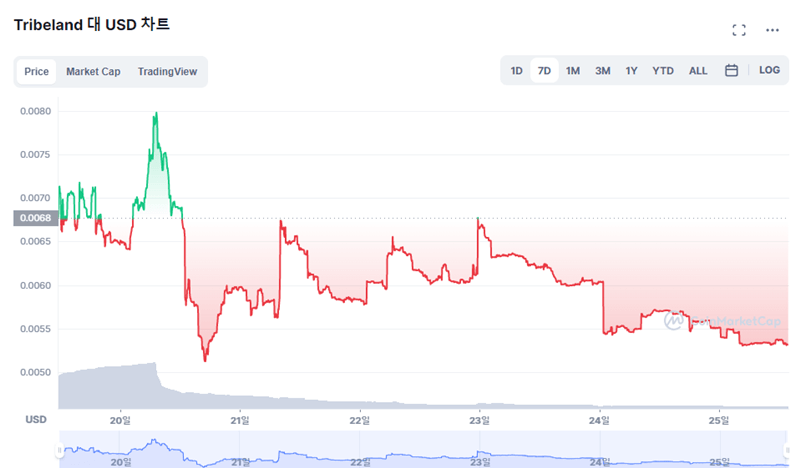Image resolution: width=800 pixels, height=468 pixels.
Task: Click the 20일 date label on x-axis
Action: [x=120, y=420]
